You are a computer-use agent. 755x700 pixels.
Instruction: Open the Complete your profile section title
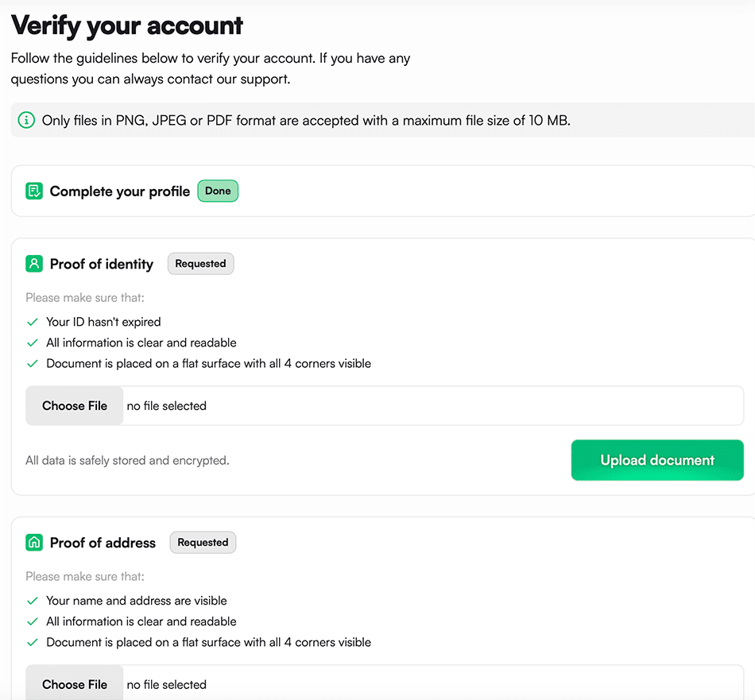pos(120,191)
